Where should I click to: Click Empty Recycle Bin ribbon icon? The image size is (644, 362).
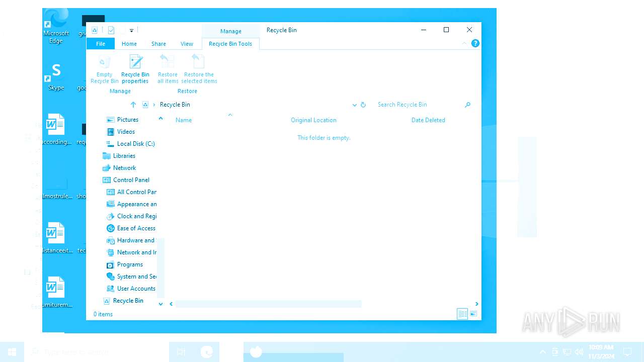[105, 69]
